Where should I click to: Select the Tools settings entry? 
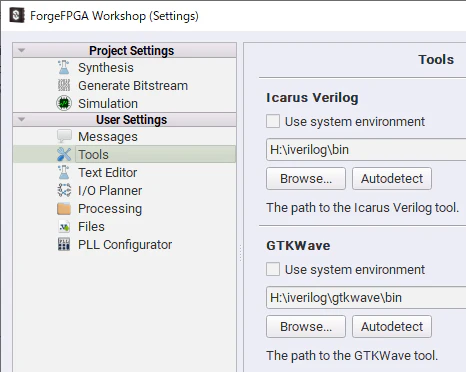click(x=93, y=155)
